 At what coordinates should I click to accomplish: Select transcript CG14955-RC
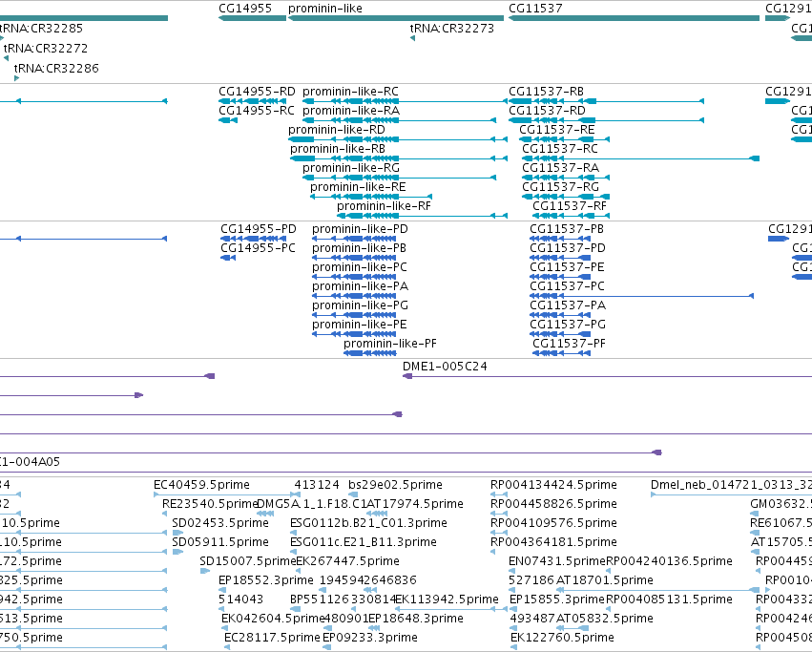(257, 111)
